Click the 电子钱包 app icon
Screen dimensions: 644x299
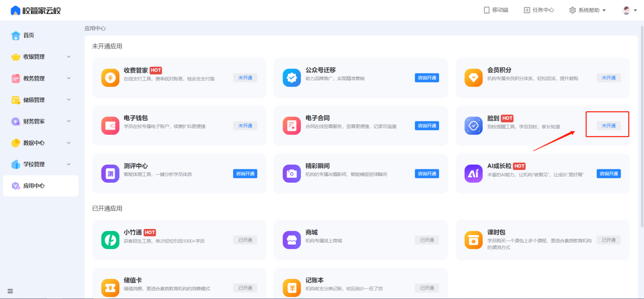110,126
